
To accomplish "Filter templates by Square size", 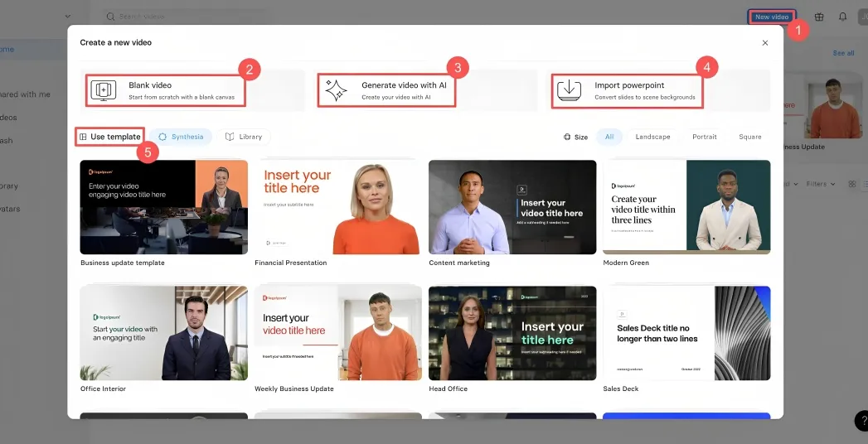I will (749, 137).
